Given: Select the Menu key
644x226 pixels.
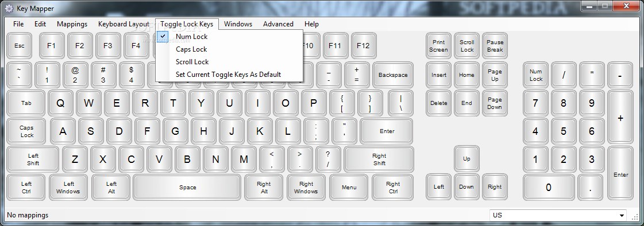Looking at the screenshot, I should coord(349,188).
